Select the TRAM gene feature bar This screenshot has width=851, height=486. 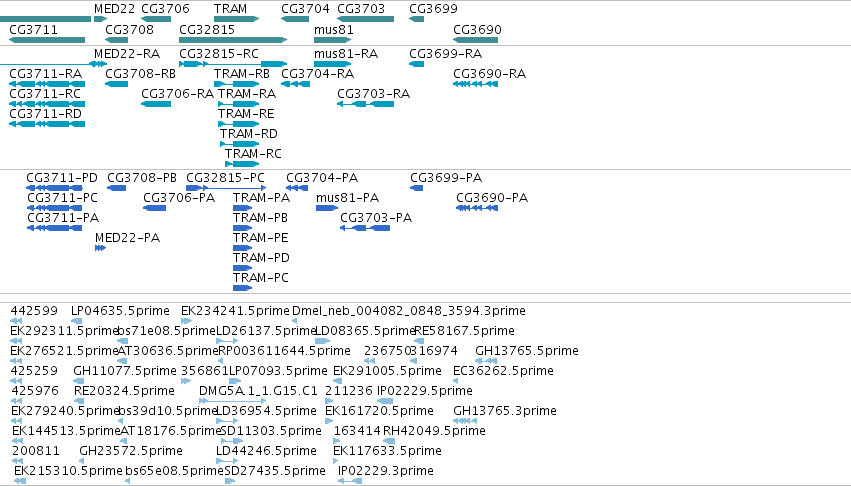236,19
